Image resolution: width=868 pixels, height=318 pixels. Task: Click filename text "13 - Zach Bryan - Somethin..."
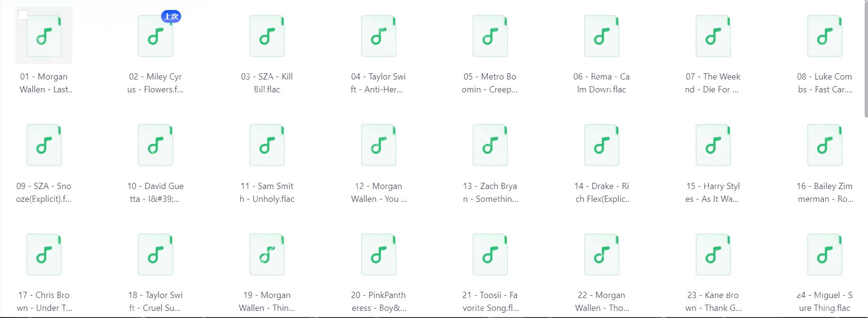click(x=490, y=192)
